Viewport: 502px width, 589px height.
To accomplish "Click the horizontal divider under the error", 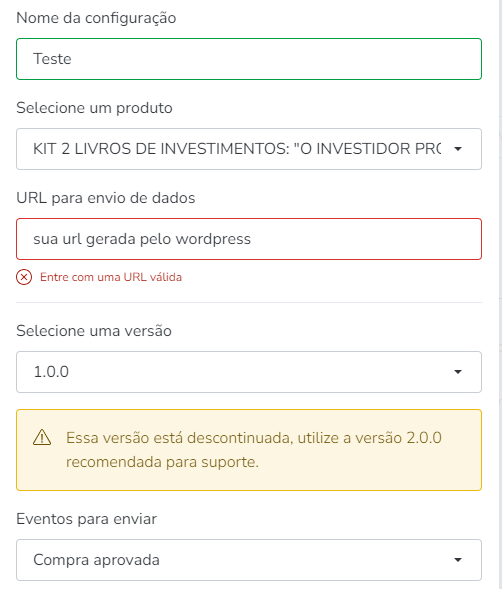I will click(249, 302).
